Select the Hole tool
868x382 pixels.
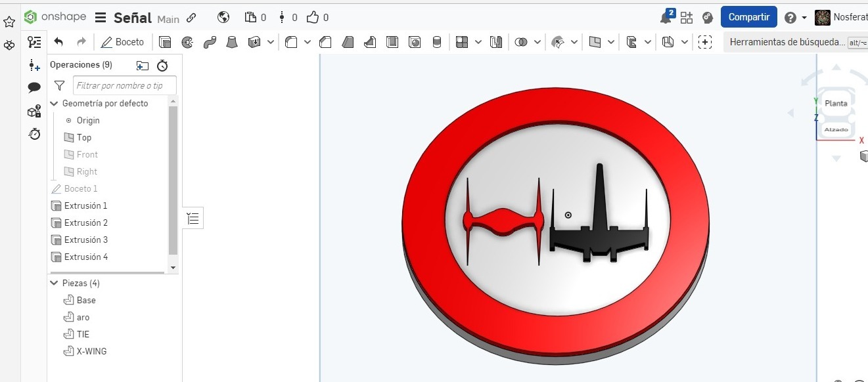pos(415,42)
